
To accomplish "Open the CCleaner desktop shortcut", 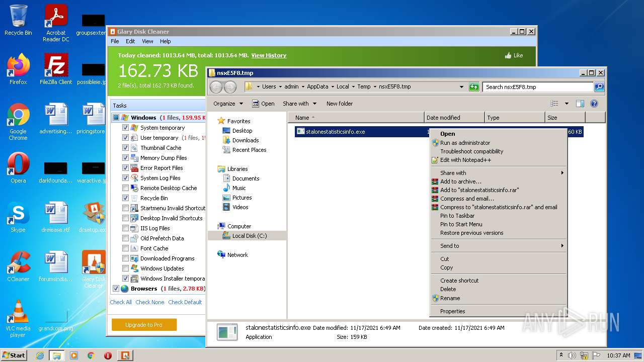I will pos(18,266).
